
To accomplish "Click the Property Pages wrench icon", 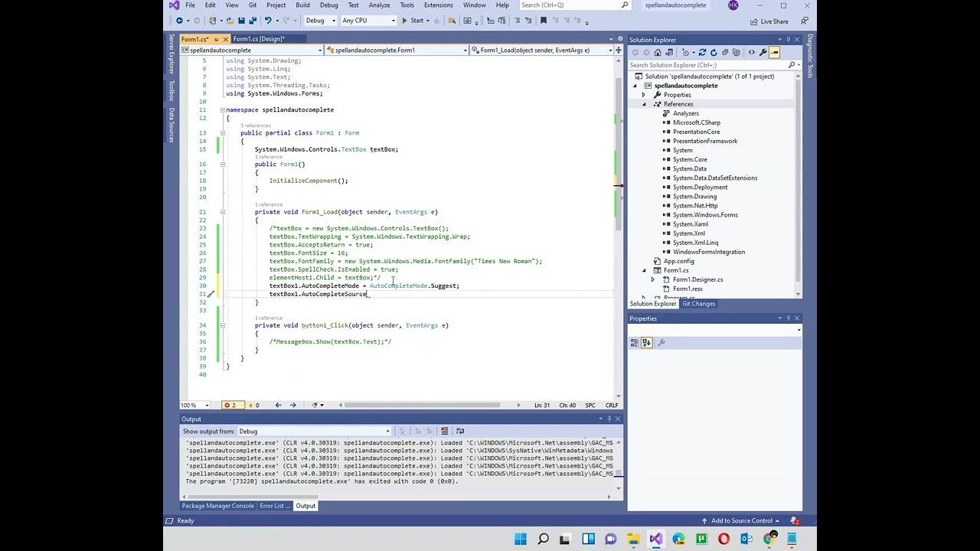I will click(661, 342).
